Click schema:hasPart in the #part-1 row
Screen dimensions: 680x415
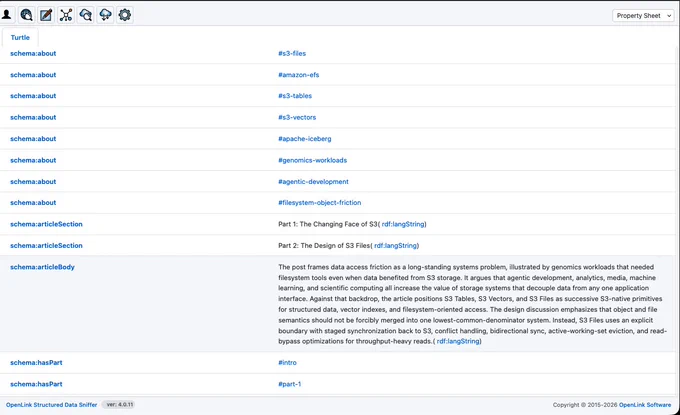(x=36, y=384)
